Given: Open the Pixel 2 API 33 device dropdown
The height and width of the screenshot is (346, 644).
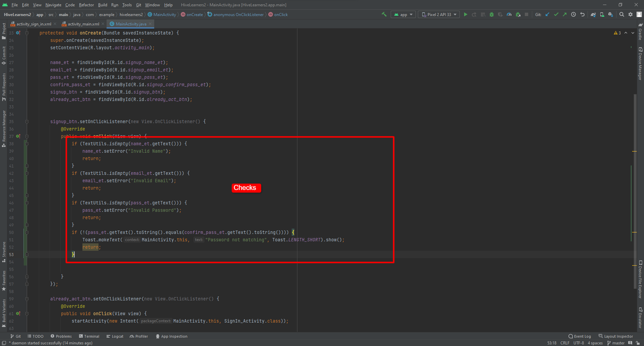Looking at the screenshot, I should [439, 15].
